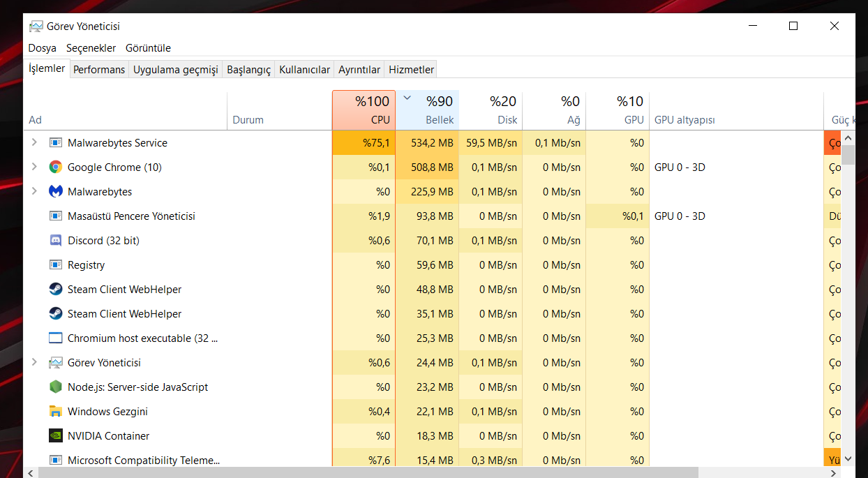
Task: Sort by the Ağ column header
Action: (x=554, y=110)
